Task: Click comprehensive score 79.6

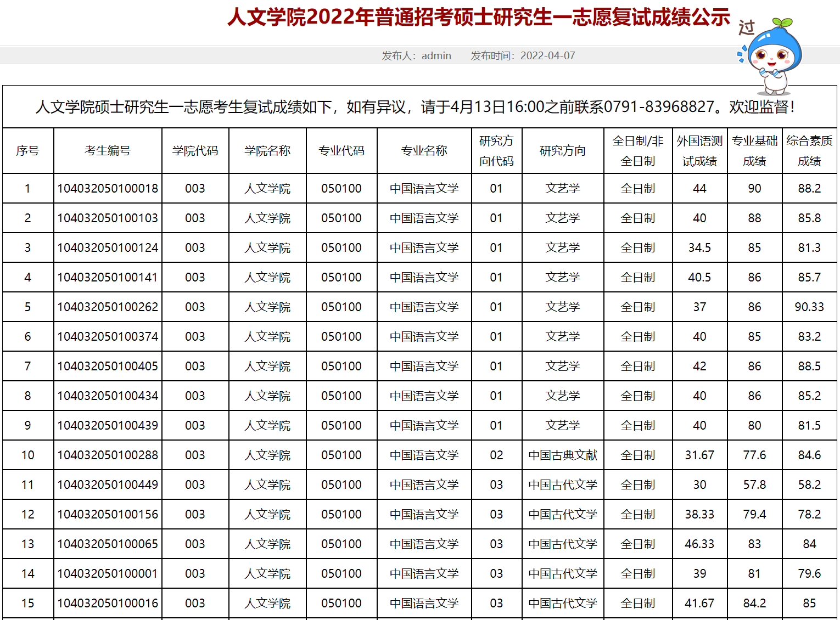Action: [810, 574]
